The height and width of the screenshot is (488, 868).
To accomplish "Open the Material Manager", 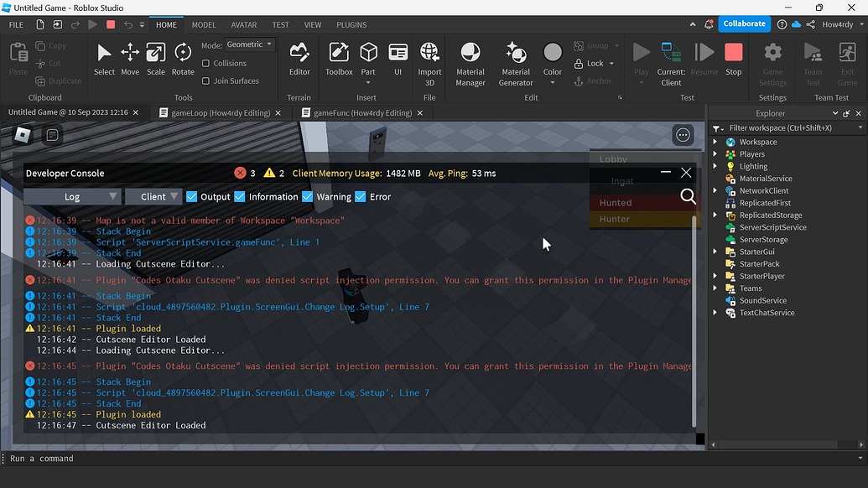I will pyautogui.click(x=470, y=60).
